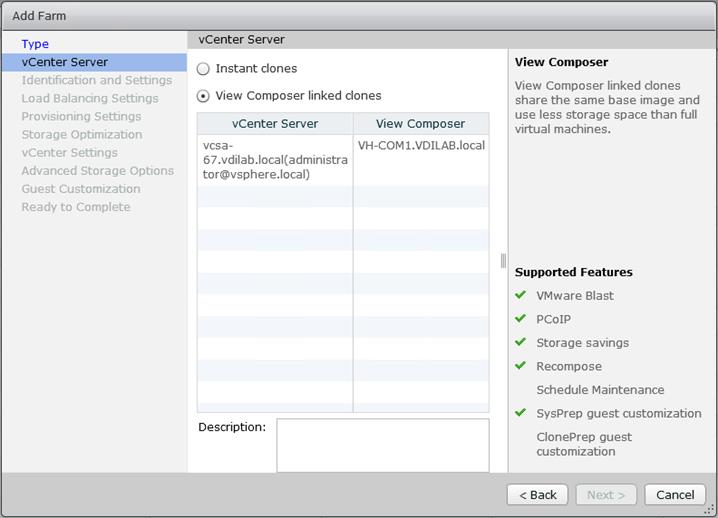718x518 pixels.
Task: Open Advanced Storage Options step
Action: click(98, 171)
